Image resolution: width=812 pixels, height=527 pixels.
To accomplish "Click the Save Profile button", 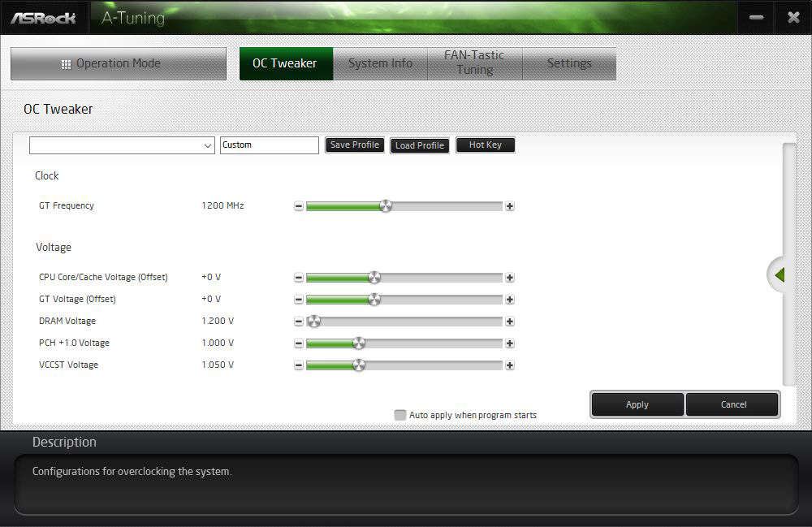I will (355, 145).
